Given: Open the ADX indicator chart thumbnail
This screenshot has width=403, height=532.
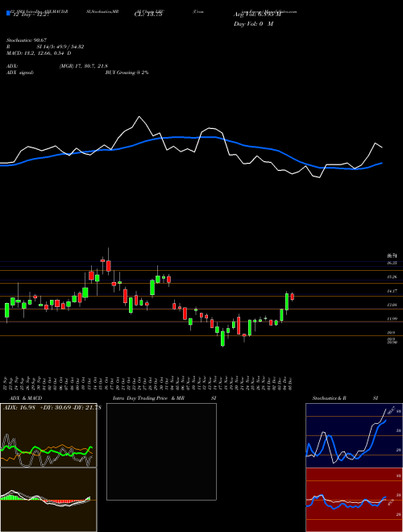Looking at the screenshot, I should point(48,435).
